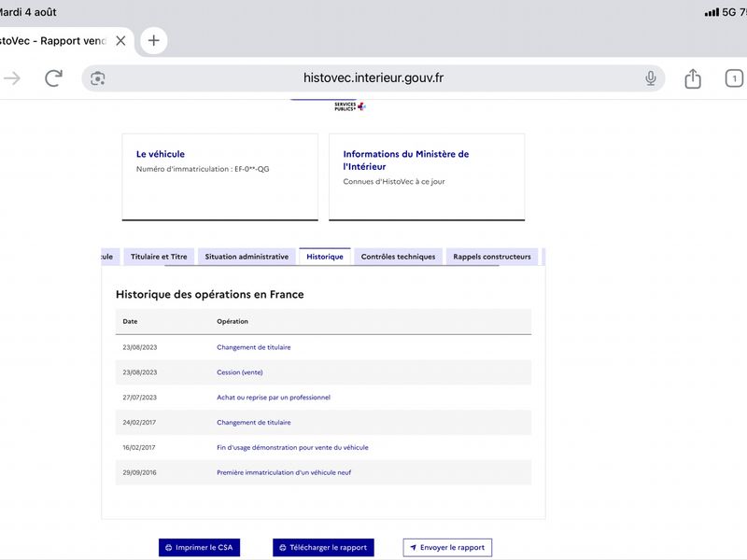Switch to the Titulaire et Titre tab
The width and height of the screenshot is (747, 560).
pyautogui.click(x=159, y=257)
